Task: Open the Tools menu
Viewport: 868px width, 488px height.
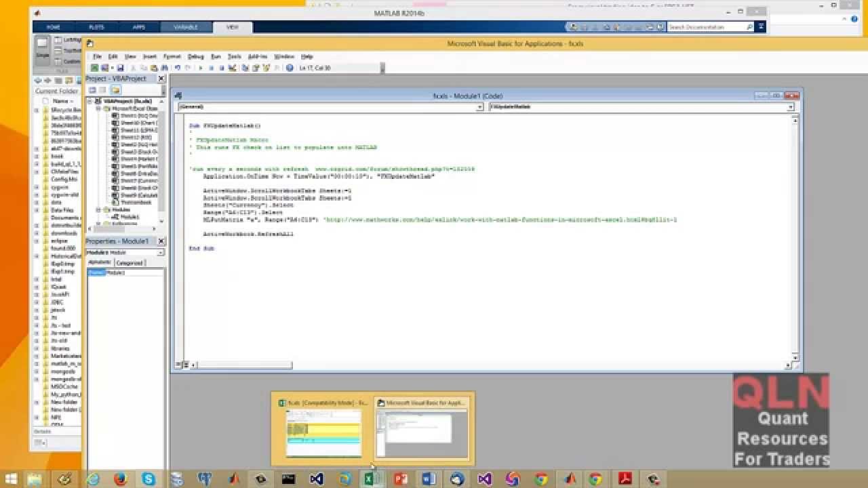Action: point(235,56)
